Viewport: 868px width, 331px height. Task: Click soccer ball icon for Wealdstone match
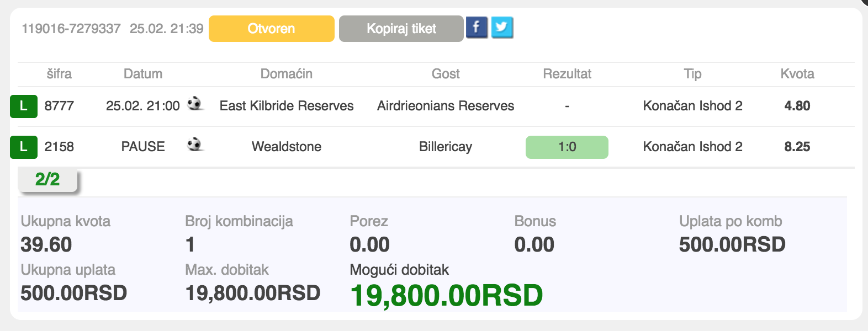[x=194, y=145]
